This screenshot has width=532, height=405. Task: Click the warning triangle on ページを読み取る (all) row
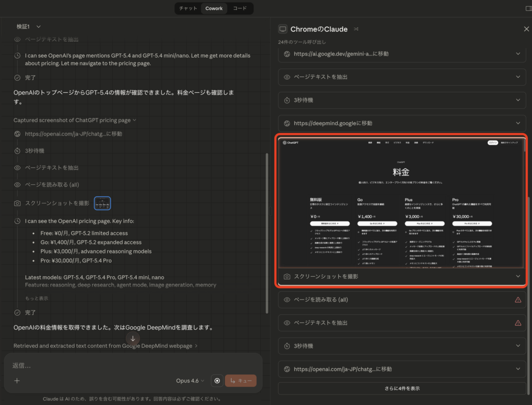518,300
